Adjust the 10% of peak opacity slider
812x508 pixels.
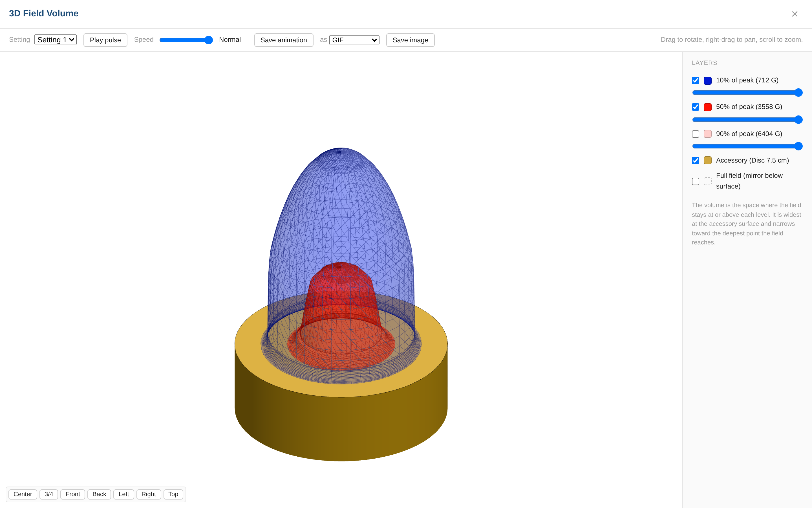pos(747,92)
